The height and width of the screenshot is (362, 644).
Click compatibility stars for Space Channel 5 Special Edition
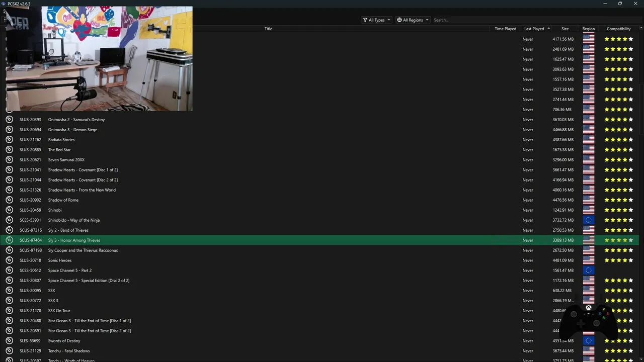coord(619,280)
